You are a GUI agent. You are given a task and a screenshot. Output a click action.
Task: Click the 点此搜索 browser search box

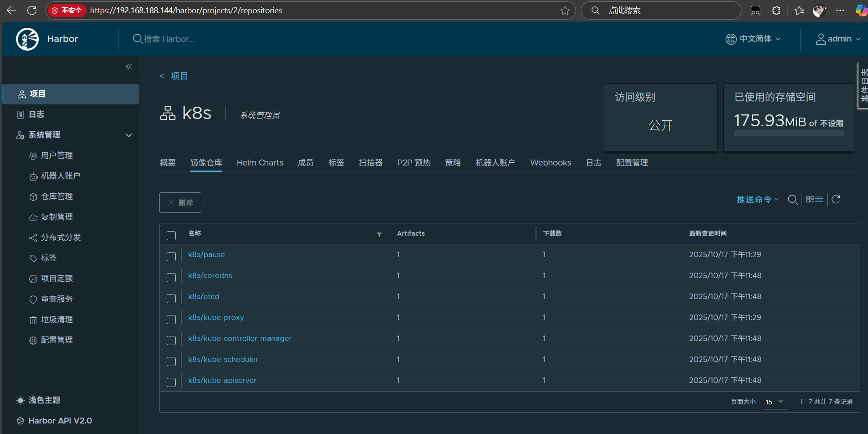point(661,10)
